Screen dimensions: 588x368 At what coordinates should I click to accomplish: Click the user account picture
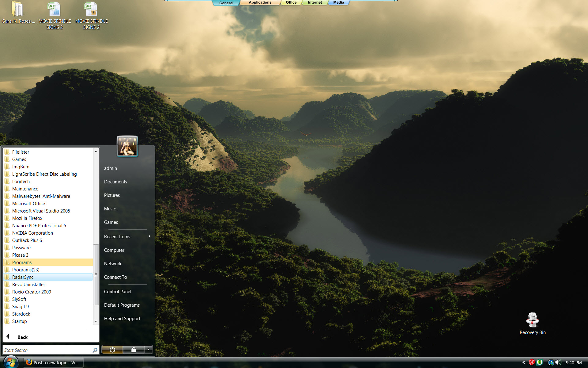click(x=127, y=146)
